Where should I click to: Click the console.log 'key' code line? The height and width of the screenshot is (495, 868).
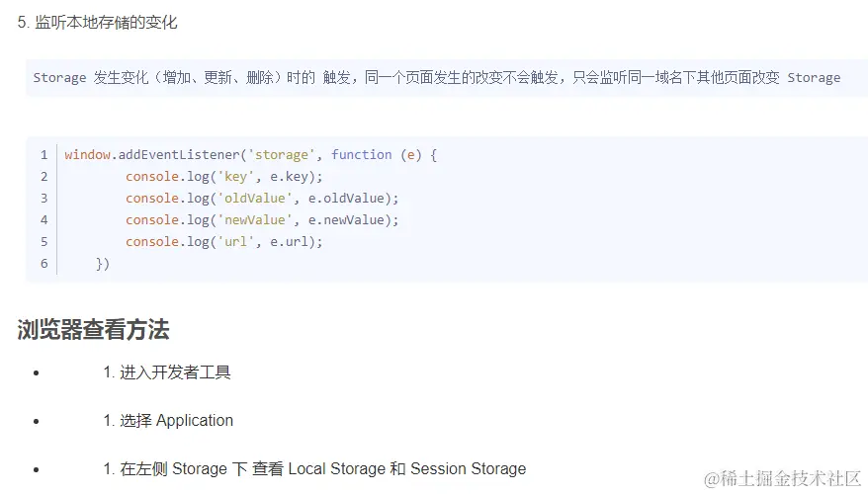224,177
